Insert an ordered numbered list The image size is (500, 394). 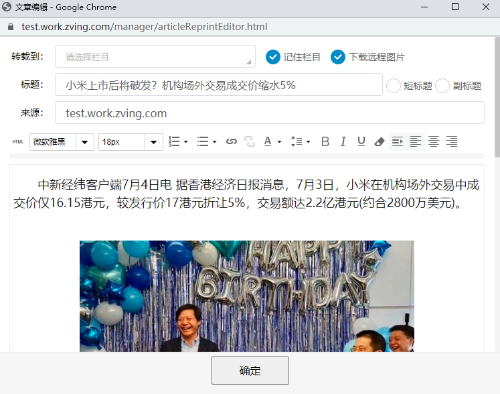[174, 142]
